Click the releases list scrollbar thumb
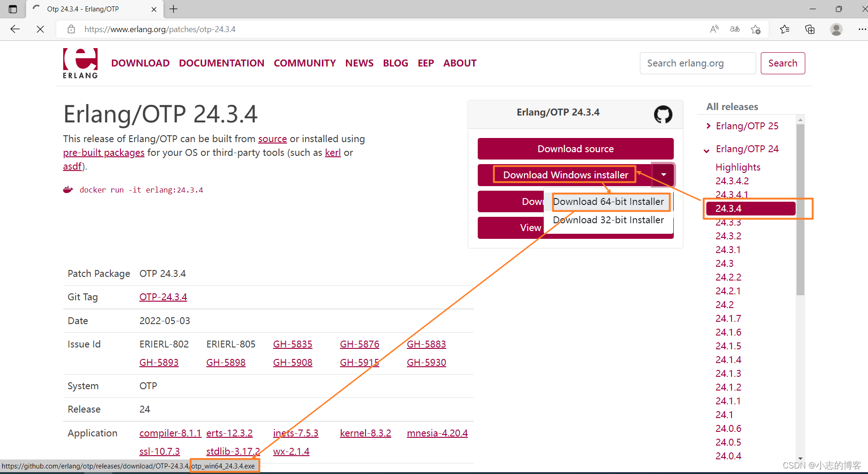This screenshot has width=868, height=474. click(x=800, y=210)
